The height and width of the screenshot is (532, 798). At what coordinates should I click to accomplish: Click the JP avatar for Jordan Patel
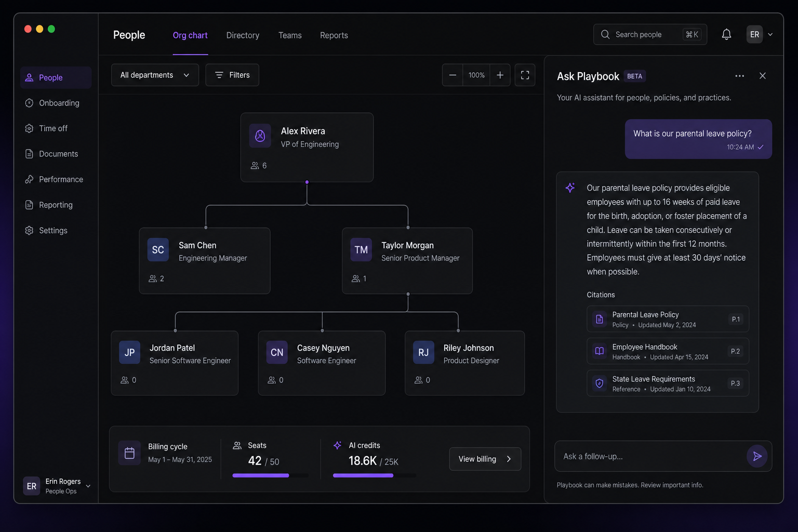130,352
